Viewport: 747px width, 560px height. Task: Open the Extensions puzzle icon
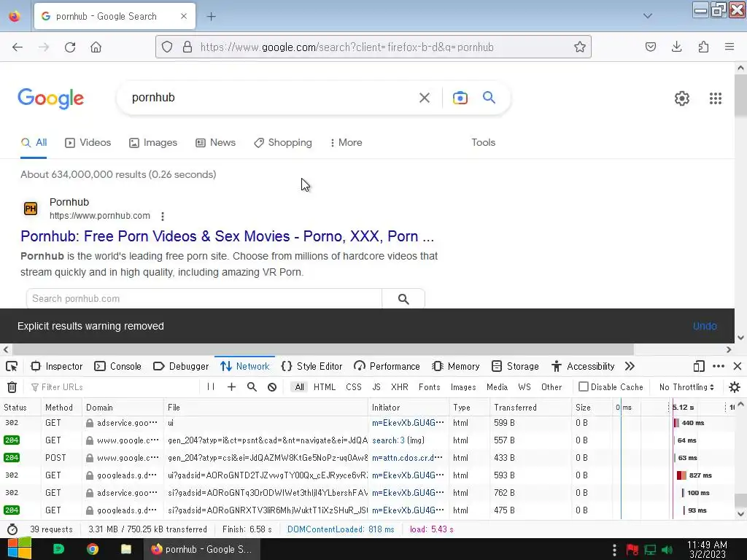703,47
